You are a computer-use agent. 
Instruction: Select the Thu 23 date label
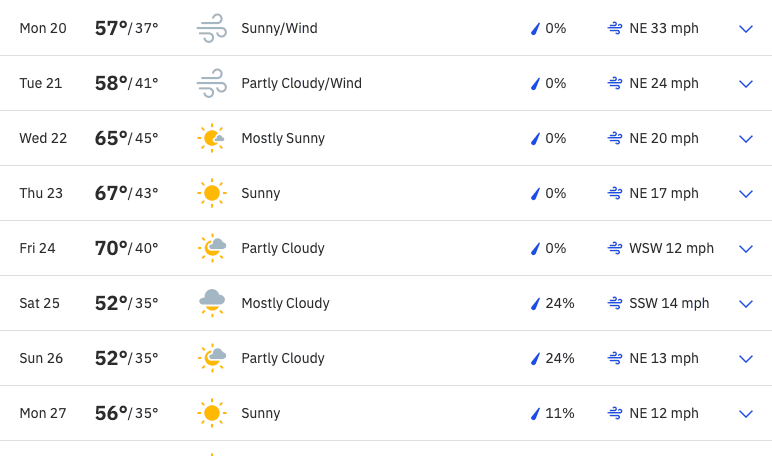point(41,193)
